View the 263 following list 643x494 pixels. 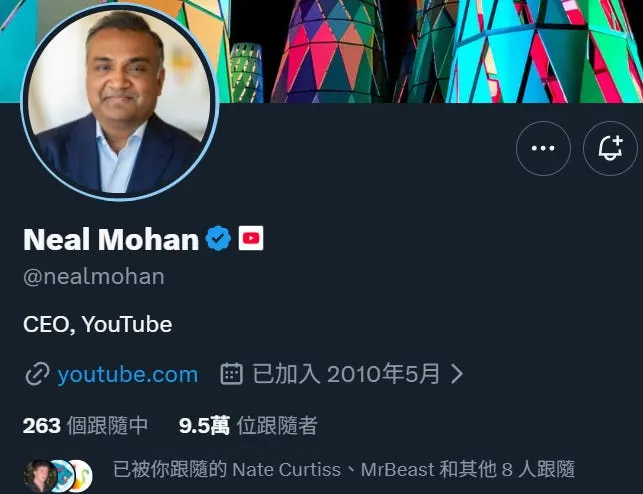85,426
